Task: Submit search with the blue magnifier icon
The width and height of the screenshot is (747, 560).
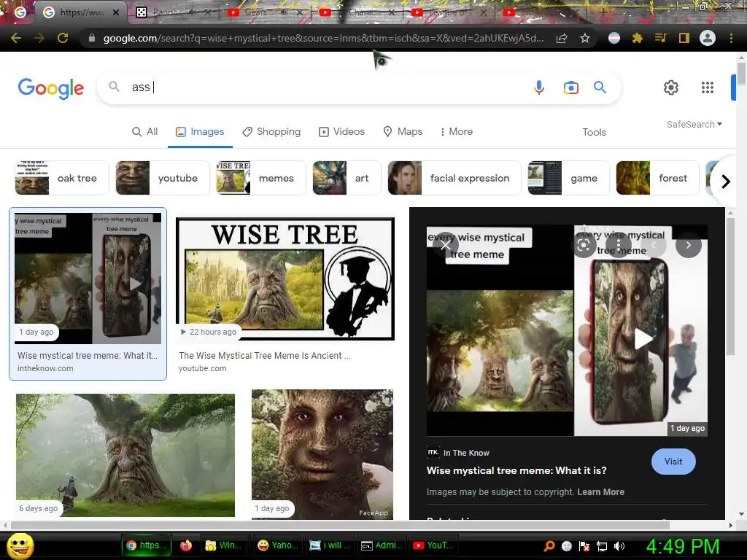Action: click(x=600, y=87)
